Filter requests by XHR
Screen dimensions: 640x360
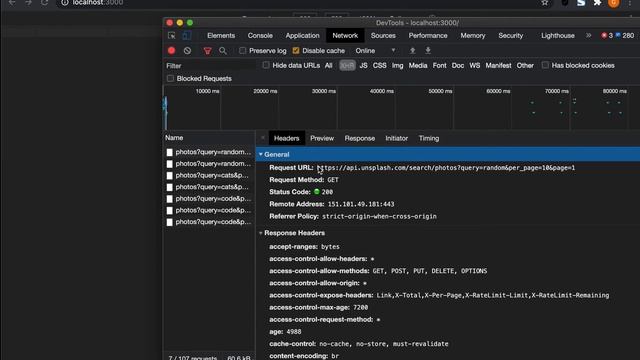point(347,65)
